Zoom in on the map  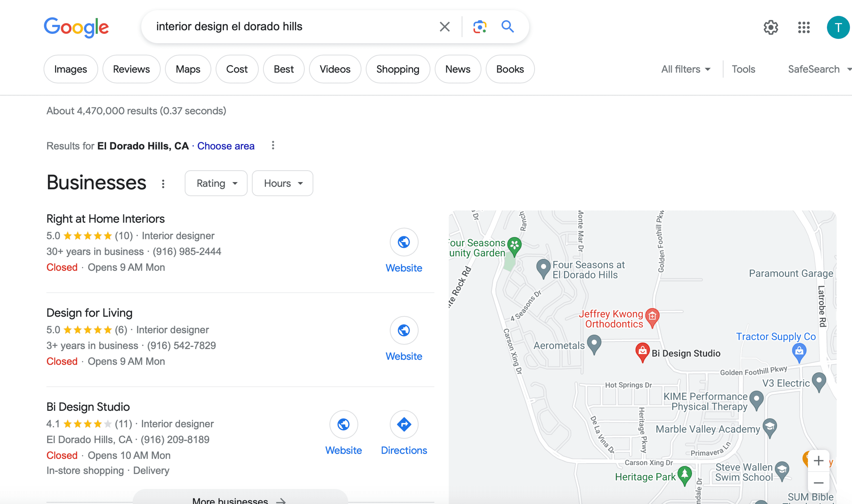tap(818, 461)
